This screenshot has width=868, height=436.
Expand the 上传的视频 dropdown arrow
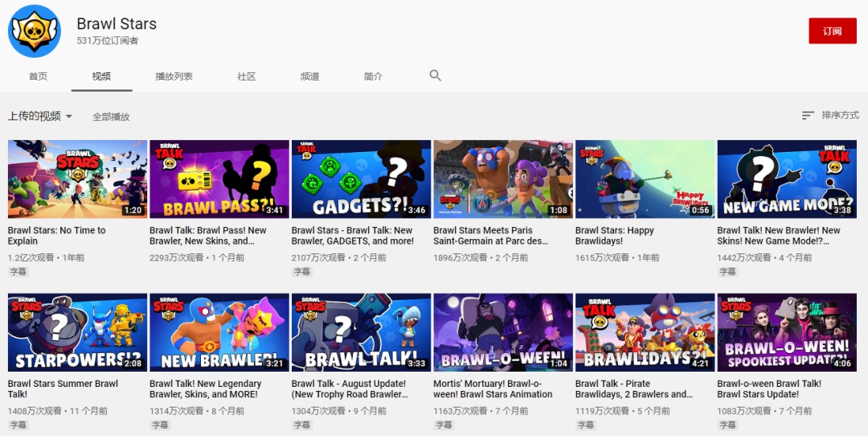tap(69, 117)
